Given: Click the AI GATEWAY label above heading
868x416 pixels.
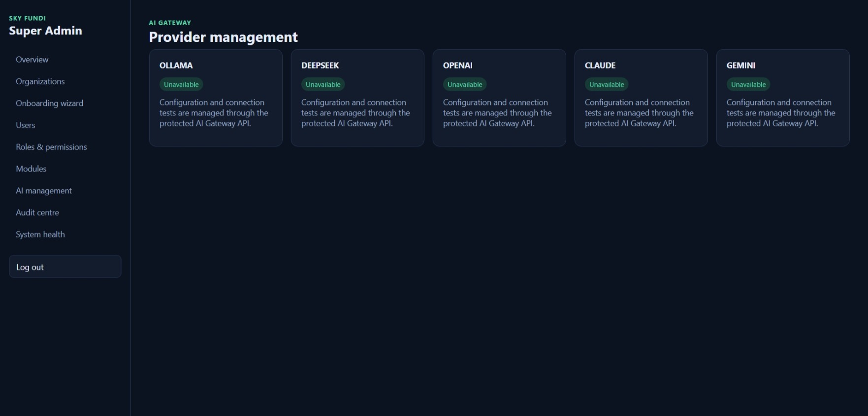Looking at the screenshot, I should click(170, 23).
